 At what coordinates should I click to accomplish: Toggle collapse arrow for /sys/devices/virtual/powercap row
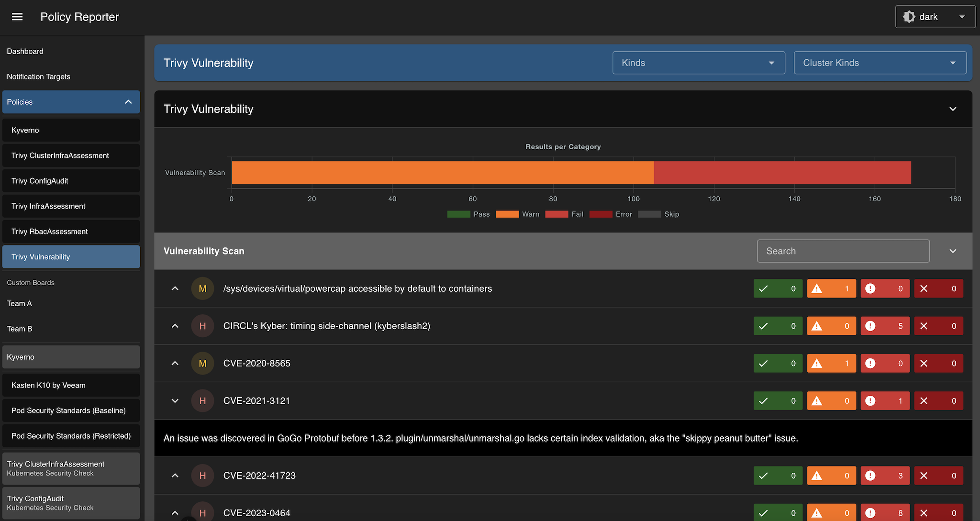(x=175, y=288)
